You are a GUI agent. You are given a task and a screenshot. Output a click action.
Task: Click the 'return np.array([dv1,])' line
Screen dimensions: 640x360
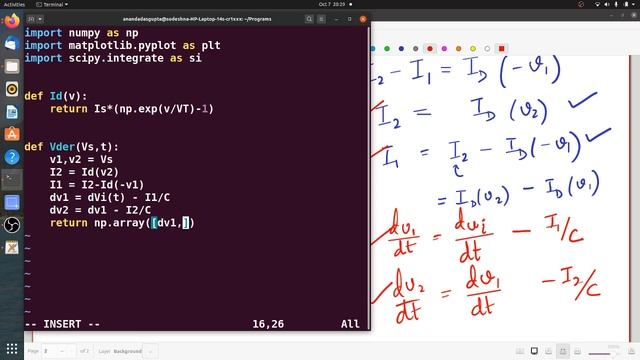pos(122,222)
